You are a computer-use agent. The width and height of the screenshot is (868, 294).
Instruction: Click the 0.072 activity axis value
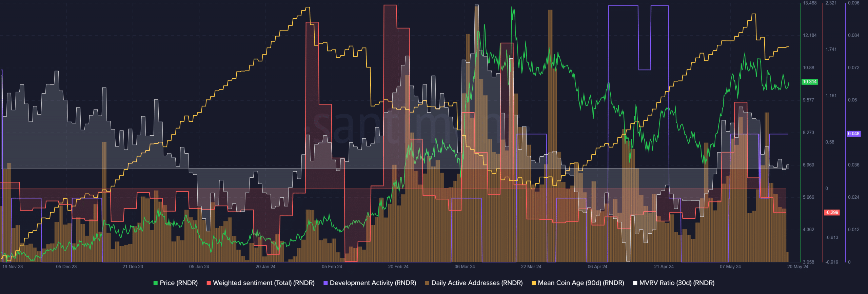pyautogui.click(x=854, y=67)
